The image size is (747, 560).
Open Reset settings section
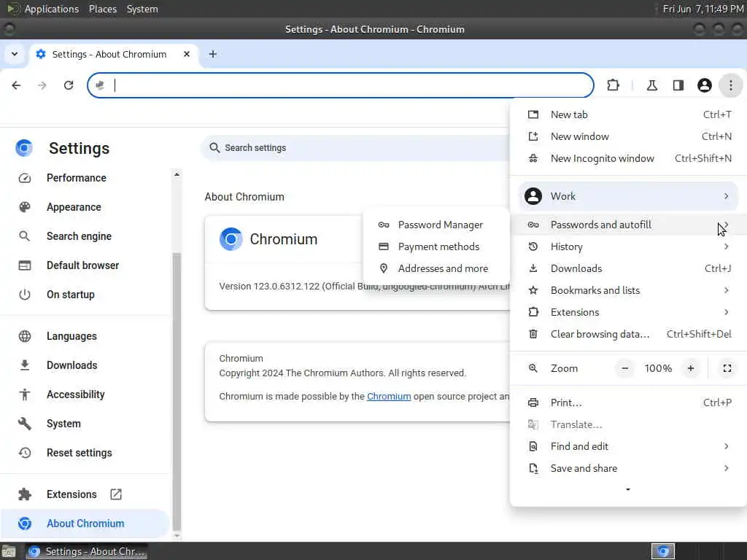[x=79, y=452]
